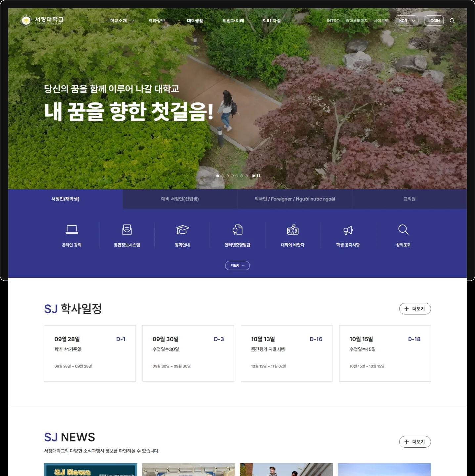Open the 입학홈페이지 link
This screenshot has width=475, height=476.
[357, 21]
